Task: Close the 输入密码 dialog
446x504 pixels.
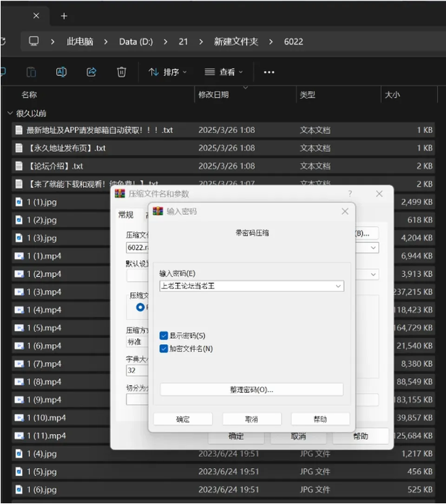Action: pos(345,211)
